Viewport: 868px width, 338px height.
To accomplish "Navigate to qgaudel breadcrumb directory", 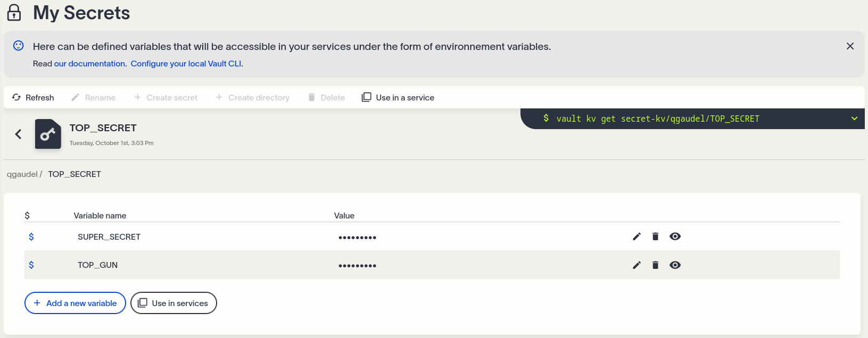I will pos(22,174).
